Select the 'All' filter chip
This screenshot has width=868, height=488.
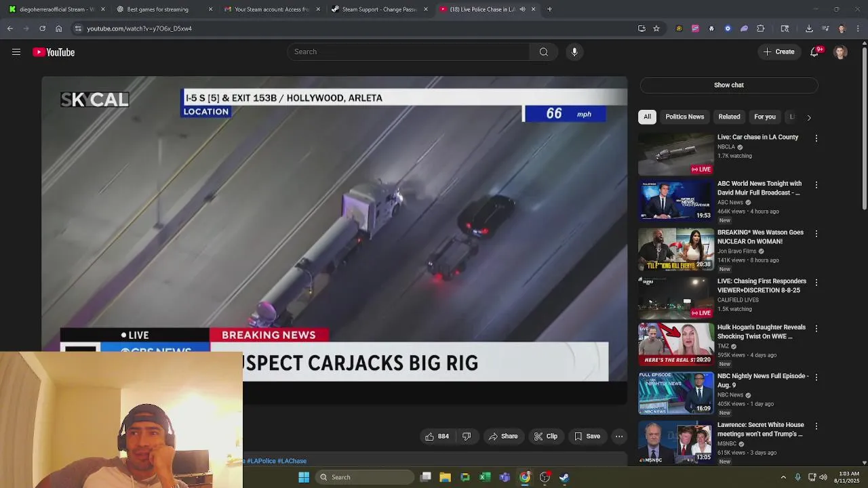[x=648, y=117]
